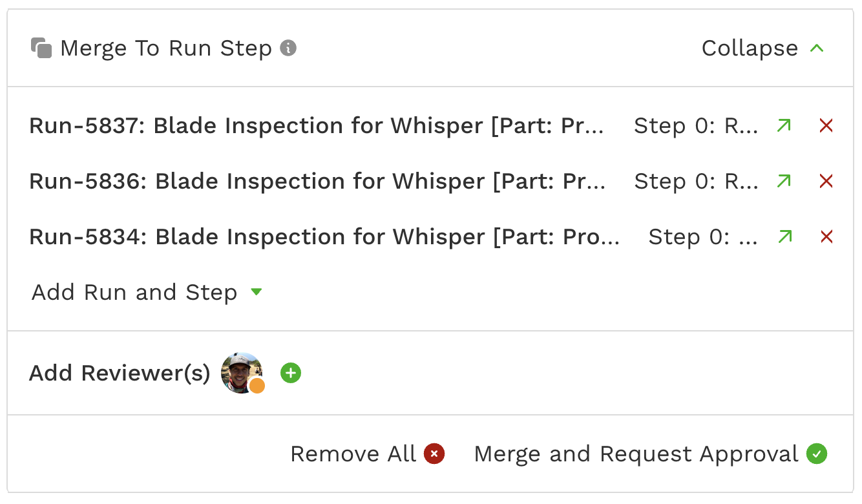
Task: Select the Run-5837 Blade Inspection title
Action: 317,126
